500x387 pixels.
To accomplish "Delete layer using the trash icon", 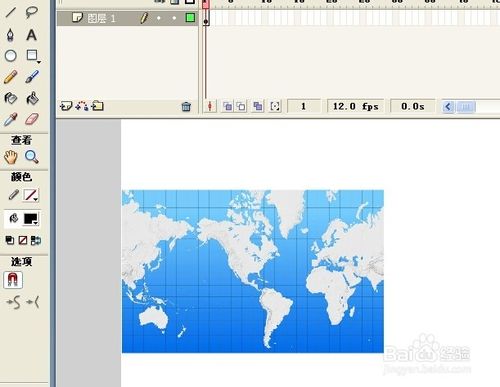I will [186, 107].
